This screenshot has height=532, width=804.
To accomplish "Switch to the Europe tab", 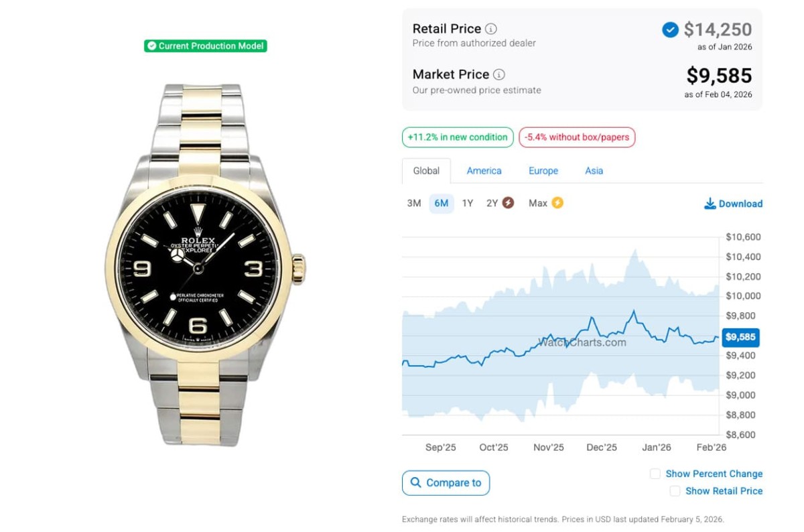I will click(x=543, y=171).
